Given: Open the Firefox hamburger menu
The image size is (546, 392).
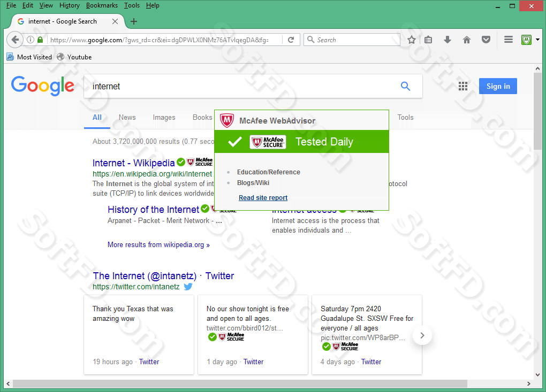Looking at the screenshot, I should [x=509, y=40].
